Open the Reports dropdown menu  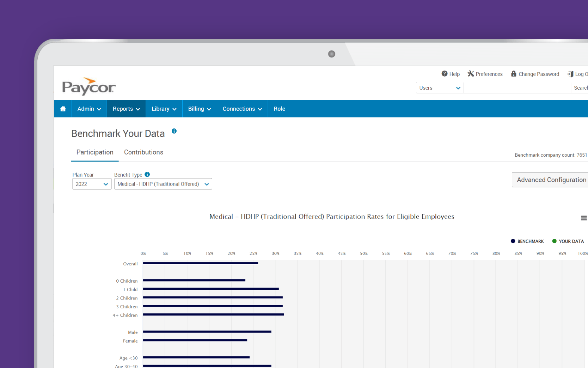coord(126,109)
